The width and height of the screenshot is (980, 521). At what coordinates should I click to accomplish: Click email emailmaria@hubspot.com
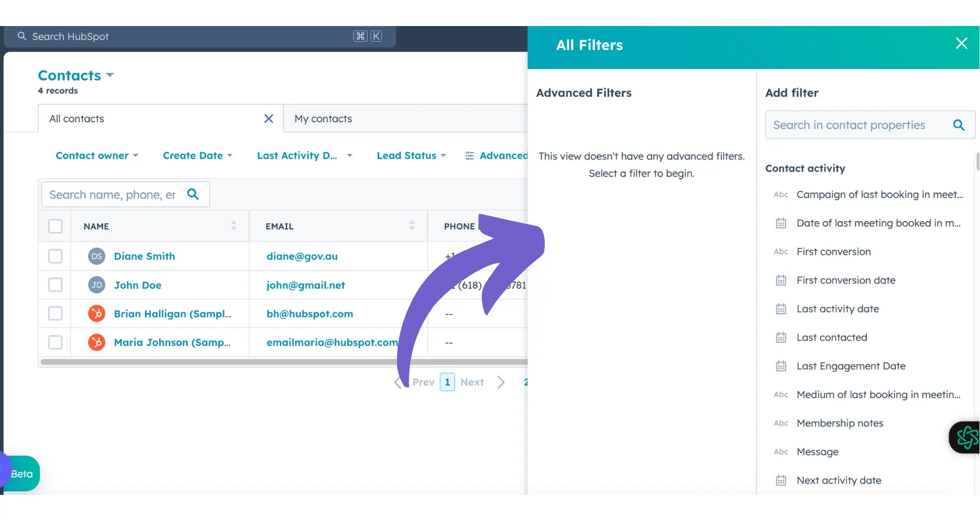[x=332, y=342]
